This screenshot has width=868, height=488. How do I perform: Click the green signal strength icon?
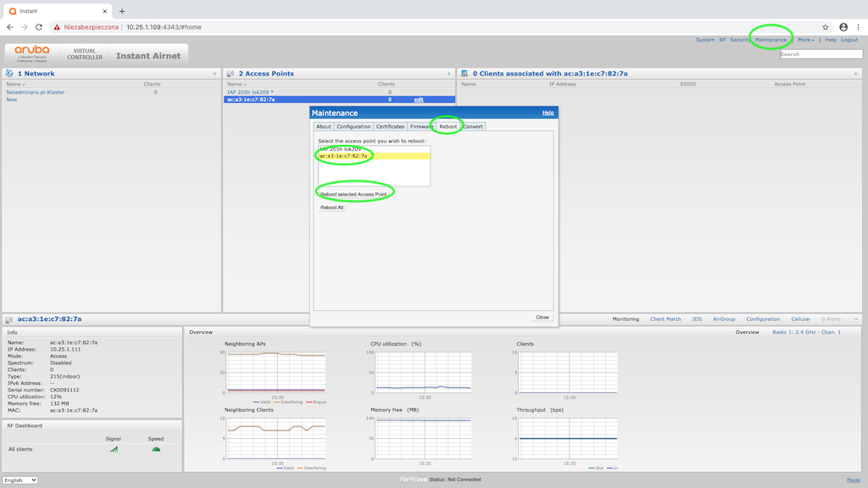(114, 449)
